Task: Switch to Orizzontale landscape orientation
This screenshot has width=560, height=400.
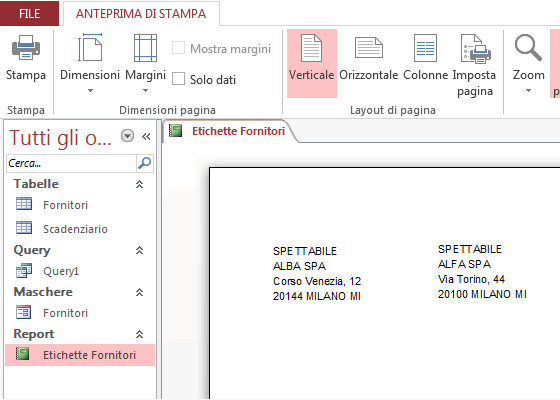Action: [x=369, y=63]
